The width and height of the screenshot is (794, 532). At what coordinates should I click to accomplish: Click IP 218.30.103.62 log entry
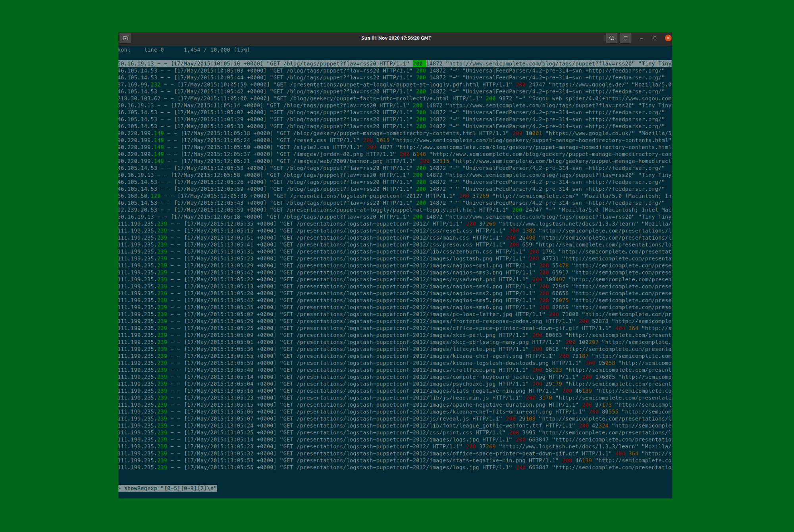(395, 98)
